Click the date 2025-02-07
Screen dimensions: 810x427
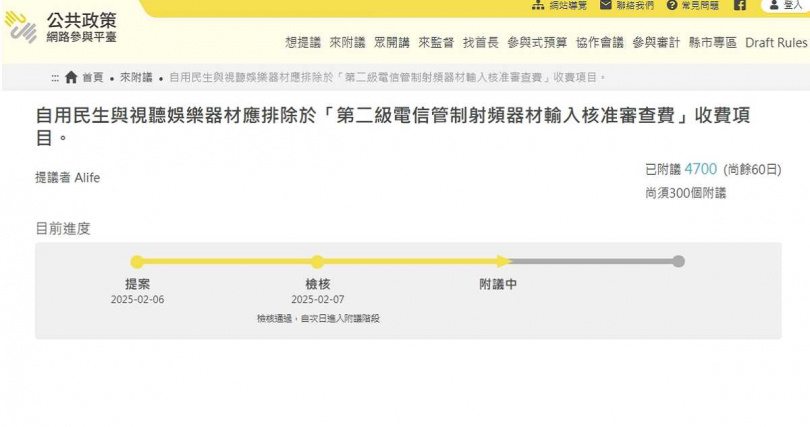(x=318, y=299)
